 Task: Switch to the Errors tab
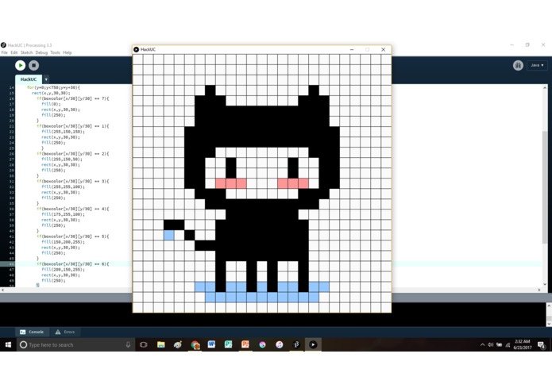65,332
